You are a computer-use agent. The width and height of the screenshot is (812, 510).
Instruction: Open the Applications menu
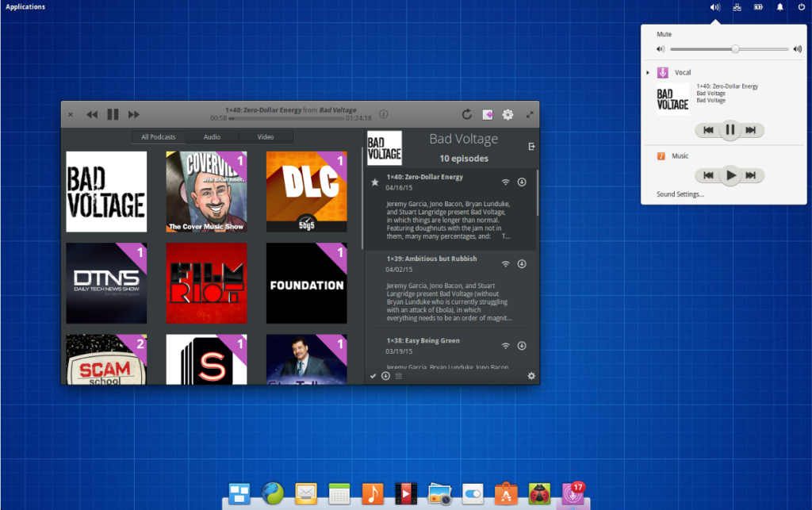(25, 6)
